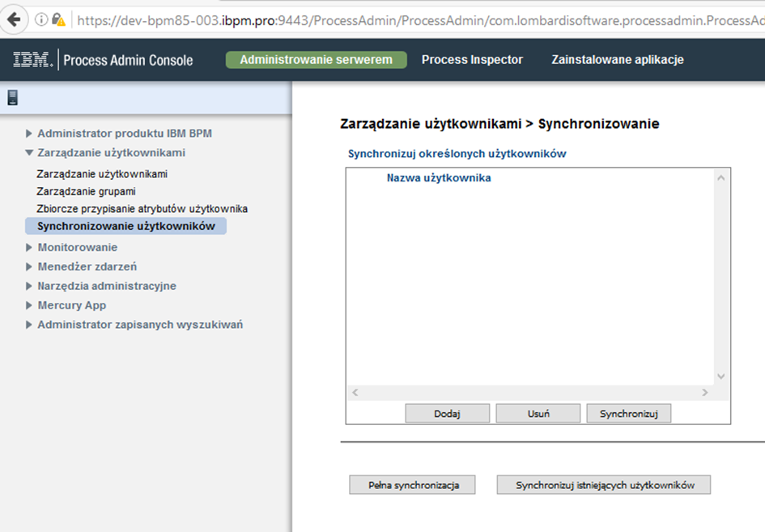Expand the Monitorowanie section

coord(29,248)
